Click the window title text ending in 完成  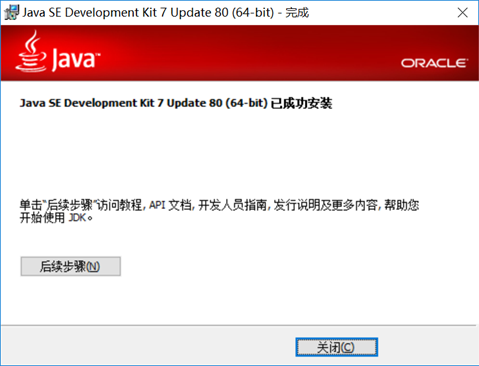(166, 13)
